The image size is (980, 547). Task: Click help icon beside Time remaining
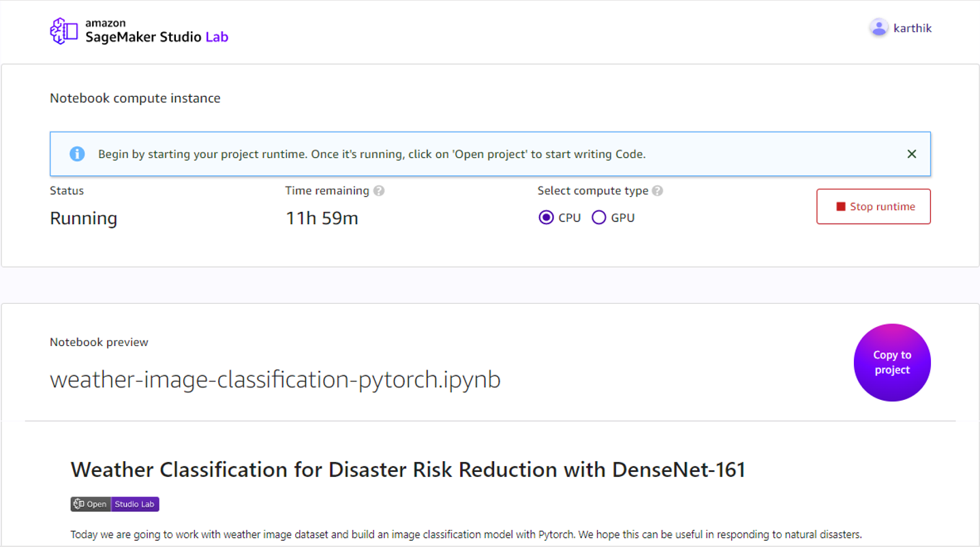379,191
